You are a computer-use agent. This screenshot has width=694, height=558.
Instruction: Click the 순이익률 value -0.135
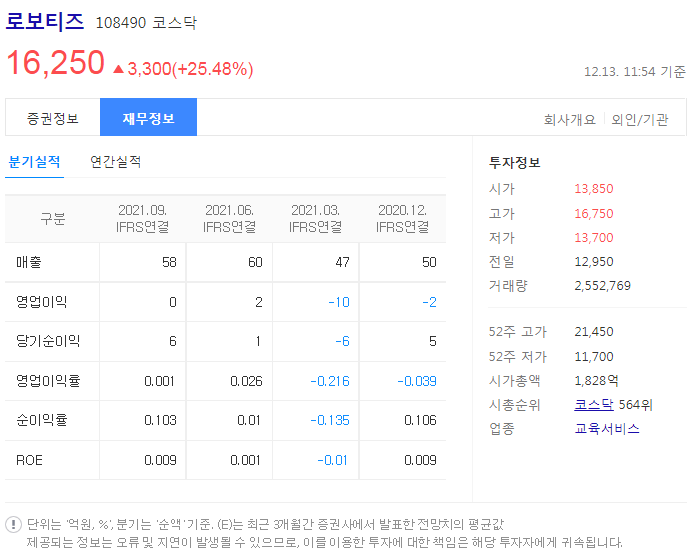330,420
